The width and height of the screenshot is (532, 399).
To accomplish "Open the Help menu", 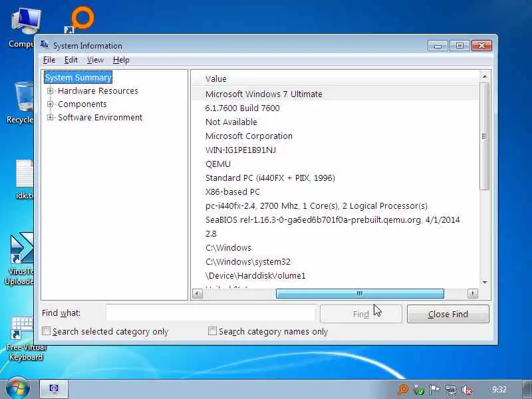I will (121, 60).
